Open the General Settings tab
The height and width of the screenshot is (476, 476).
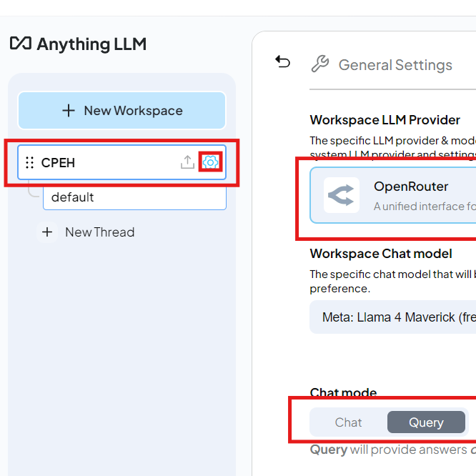pos(395,65)
